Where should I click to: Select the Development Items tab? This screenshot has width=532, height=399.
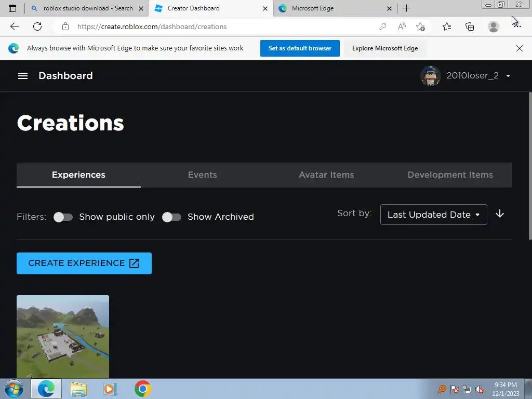click(x=450, y=175)
